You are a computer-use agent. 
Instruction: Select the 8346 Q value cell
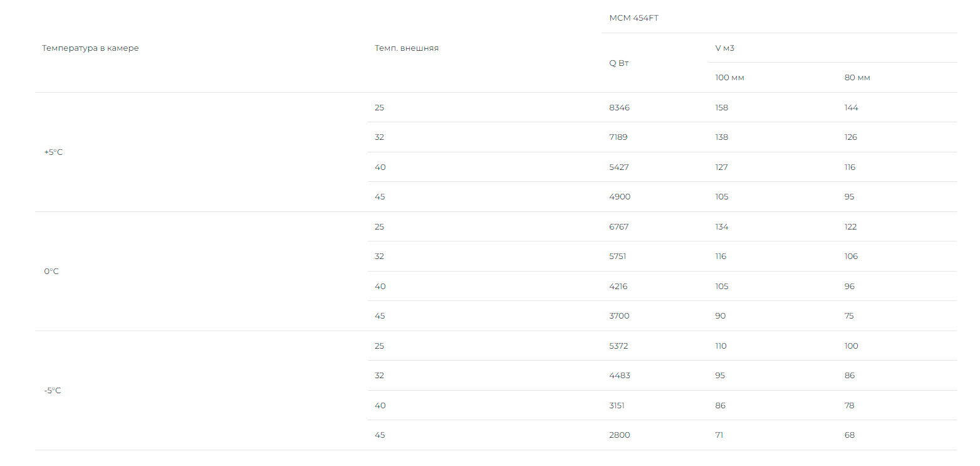point(619,108)
